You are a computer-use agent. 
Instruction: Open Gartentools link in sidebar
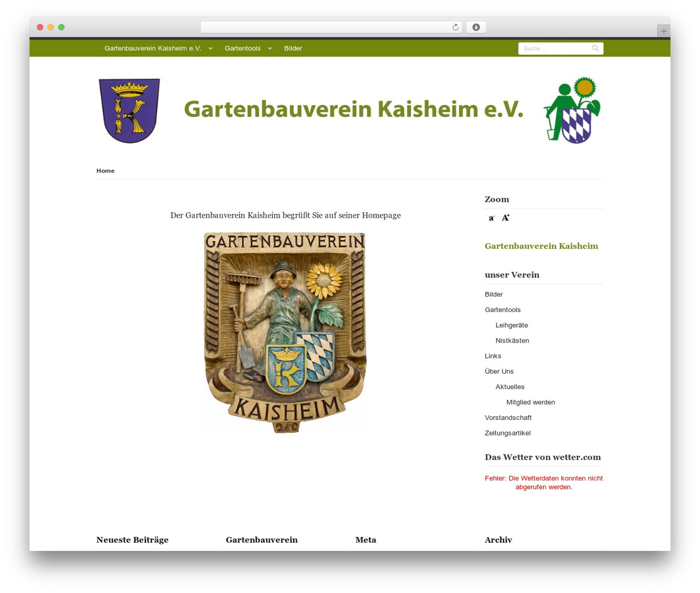click(503, 310)
